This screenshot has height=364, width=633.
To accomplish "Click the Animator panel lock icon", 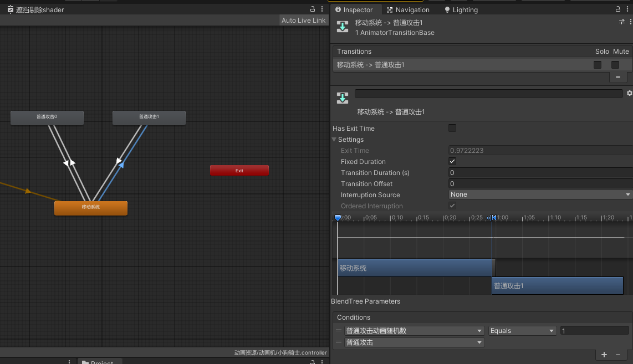I will 313,9.
